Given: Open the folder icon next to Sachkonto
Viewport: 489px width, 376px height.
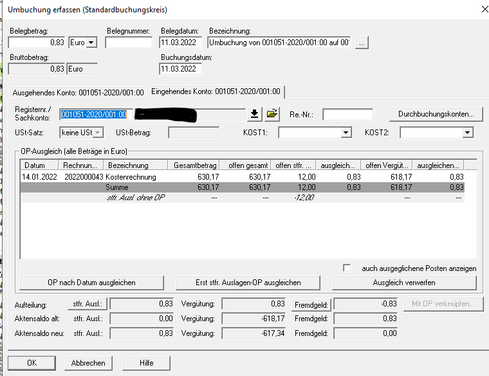Looking at the screenshot, I should [x=272, y=114].
